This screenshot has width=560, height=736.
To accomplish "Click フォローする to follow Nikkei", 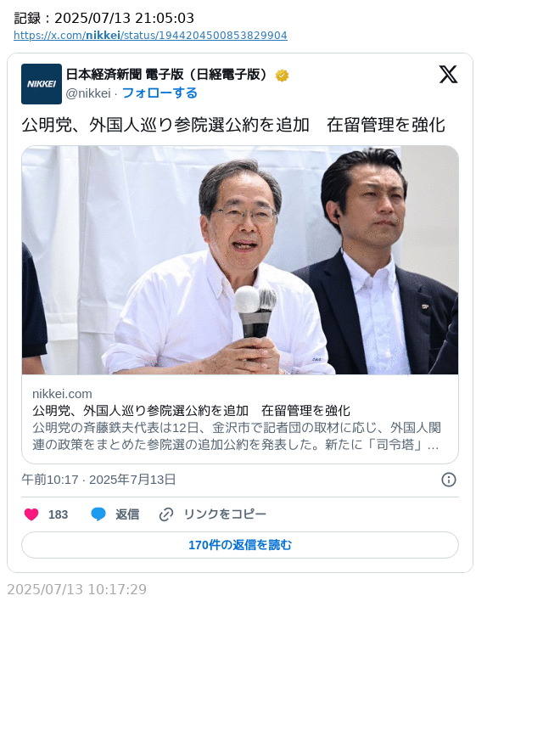I will click(x=160, y=93).
